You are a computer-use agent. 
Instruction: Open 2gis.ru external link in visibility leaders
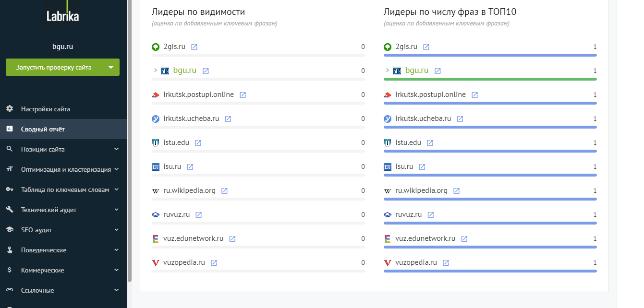(x=194, y=47)
